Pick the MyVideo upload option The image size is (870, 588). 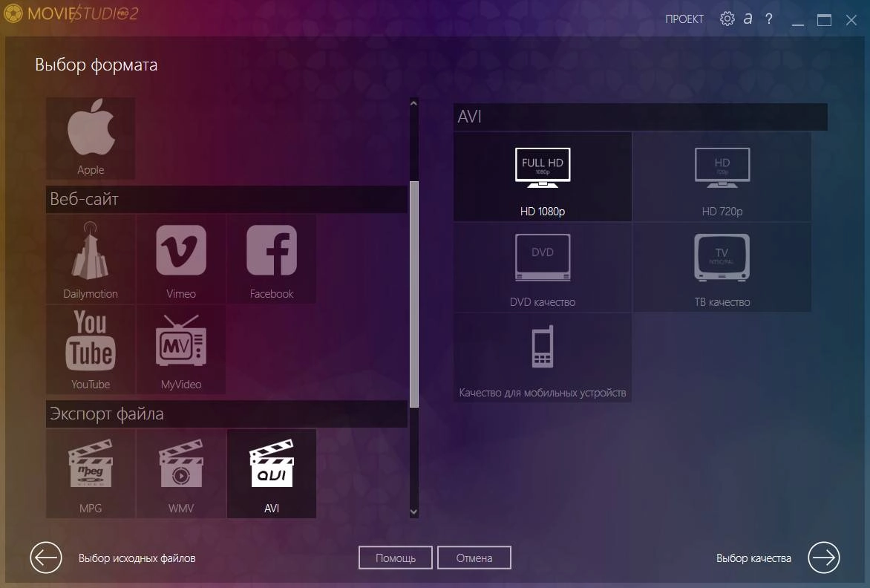pos(181,350)
